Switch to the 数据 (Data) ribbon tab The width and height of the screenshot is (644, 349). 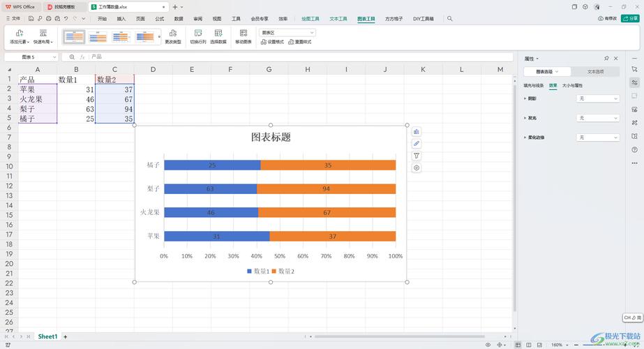pyautogui.click(x=179, y=19)
